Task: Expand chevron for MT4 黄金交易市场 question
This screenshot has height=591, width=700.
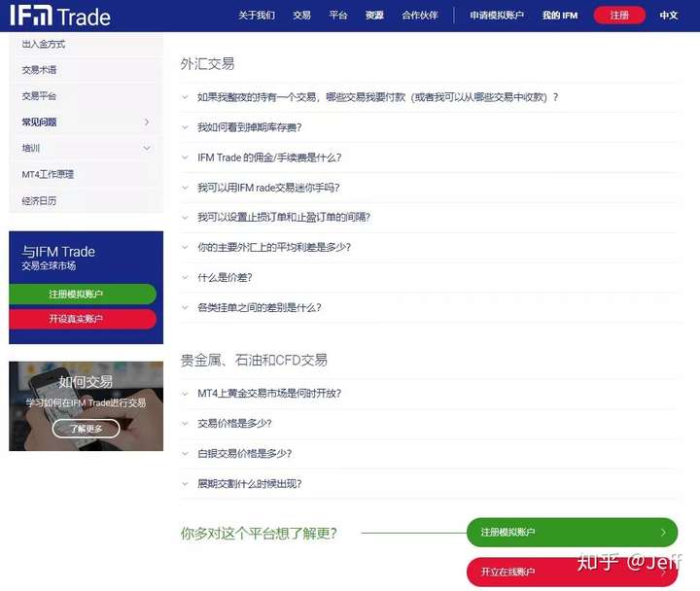Action: (x=185, y=394)
